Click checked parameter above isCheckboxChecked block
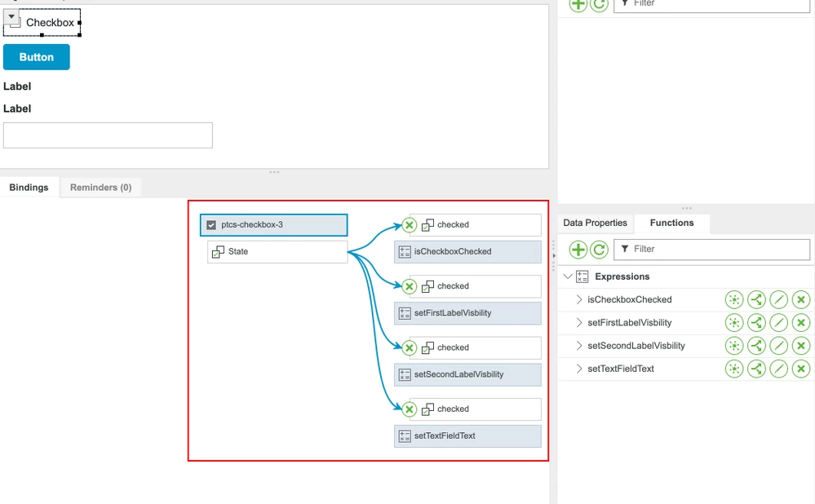The height and width of the screenshot is (504, 815). point(476,225)
